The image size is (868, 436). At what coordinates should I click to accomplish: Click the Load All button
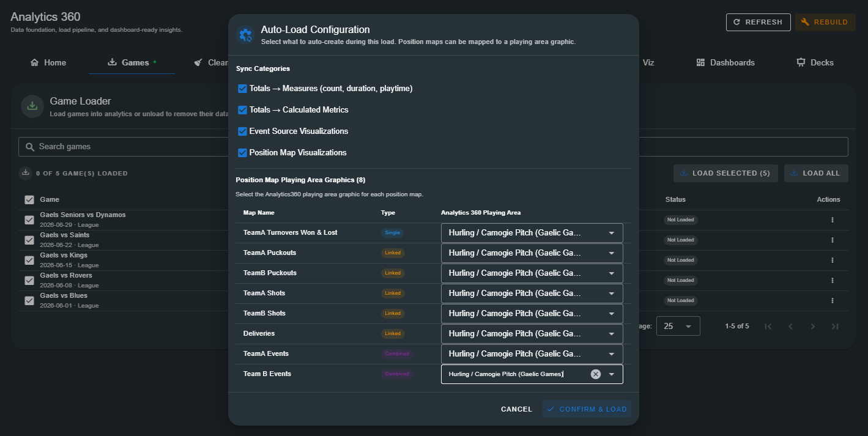[x=816, y=173]
